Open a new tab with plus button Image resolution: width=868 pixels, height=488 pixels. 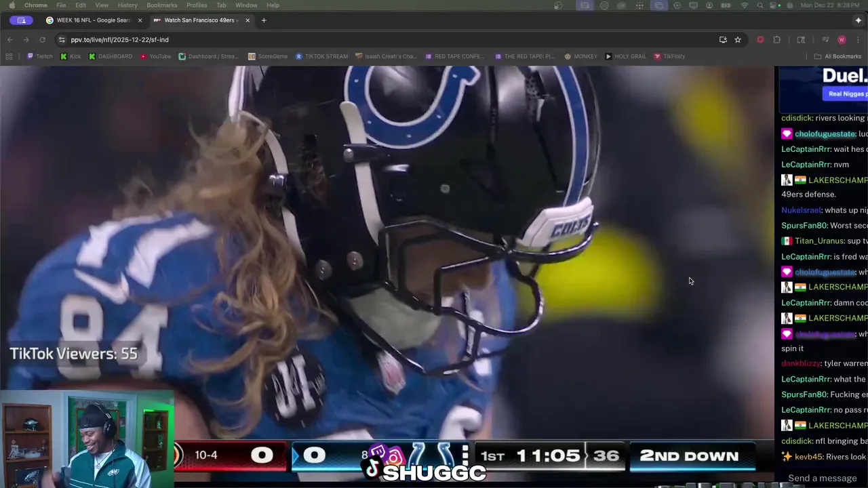click(264, 20)
